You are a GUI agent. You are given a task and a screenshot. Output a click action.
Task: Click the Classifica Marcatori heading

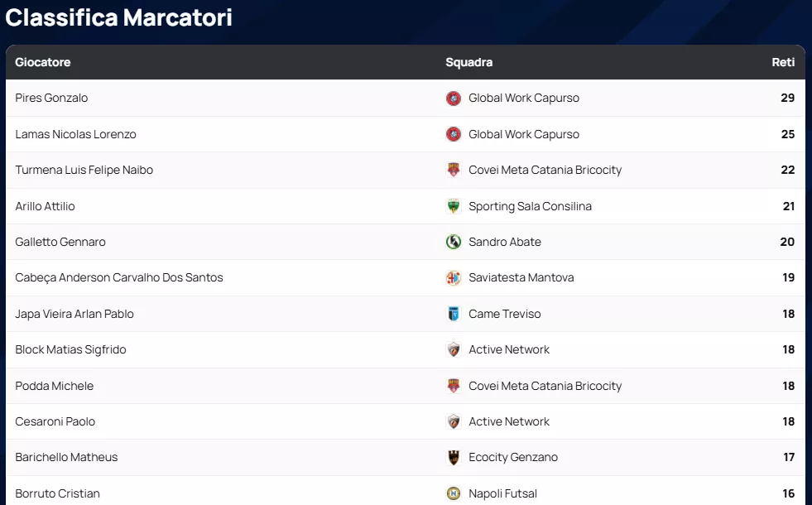[x=118, y=17]
